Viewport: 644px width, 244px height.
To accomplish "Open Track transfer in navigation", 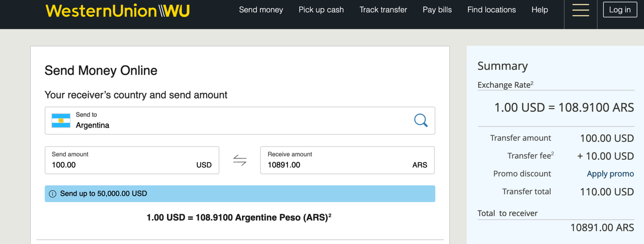I will tap(383, 10).
